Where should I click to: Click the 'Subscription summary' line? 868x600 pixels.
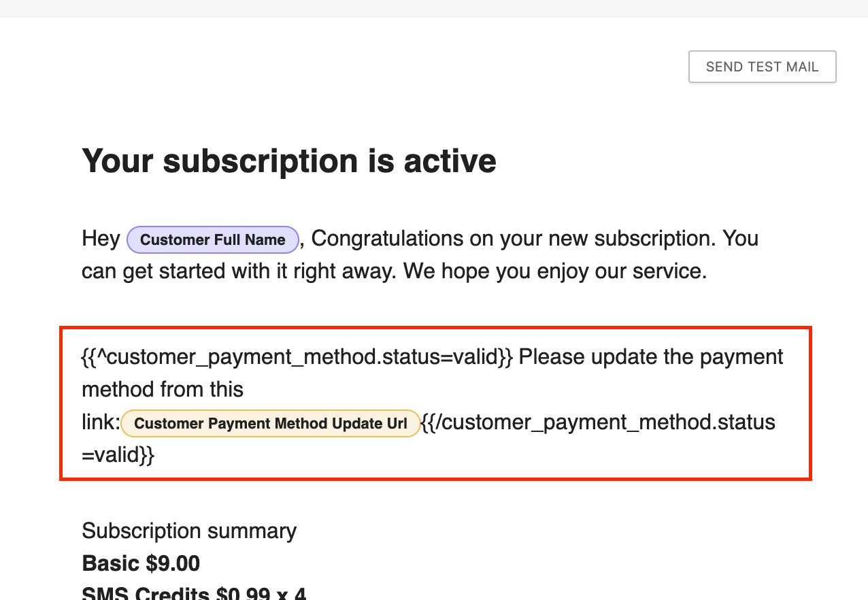189,531
